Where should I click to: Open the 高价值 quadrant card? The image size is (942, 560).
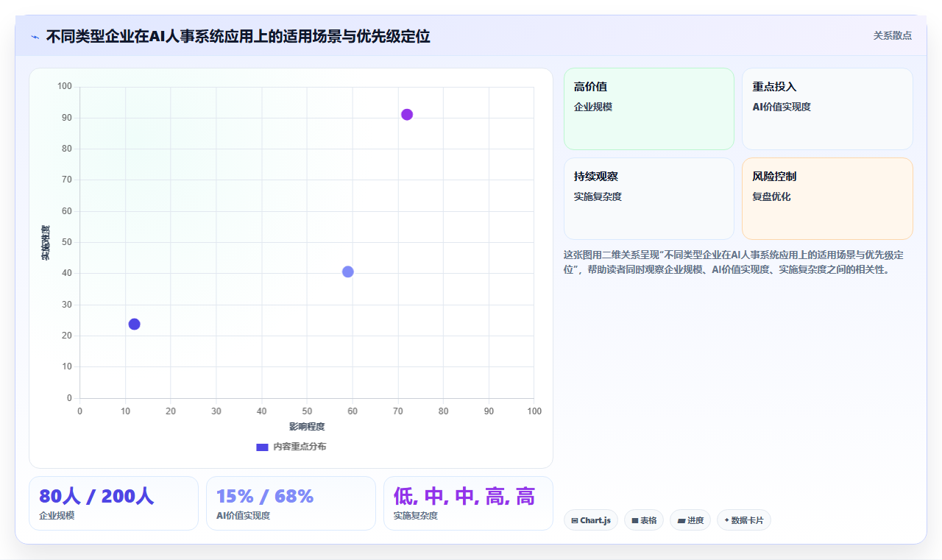pos(649,109)
